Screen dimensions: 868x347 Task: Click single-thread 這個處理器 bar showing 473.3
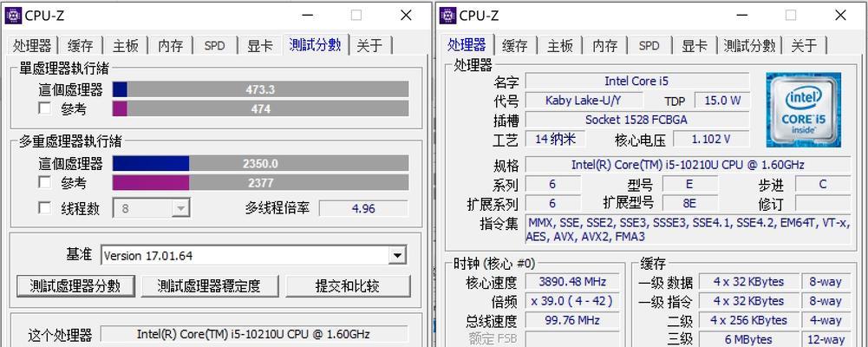261,89
